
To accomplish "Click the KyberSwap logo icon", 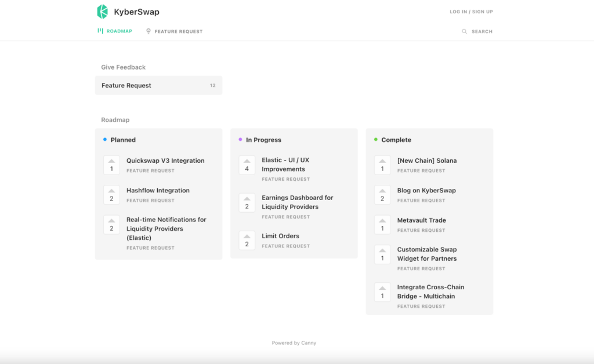I will click(x=102, y=12).
